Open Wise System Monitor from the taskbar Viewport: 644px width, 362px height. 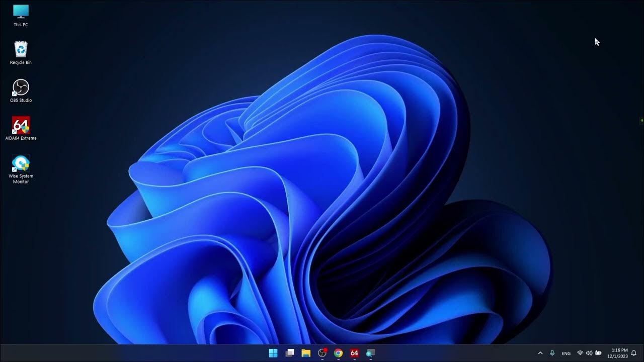pos(371,353)
